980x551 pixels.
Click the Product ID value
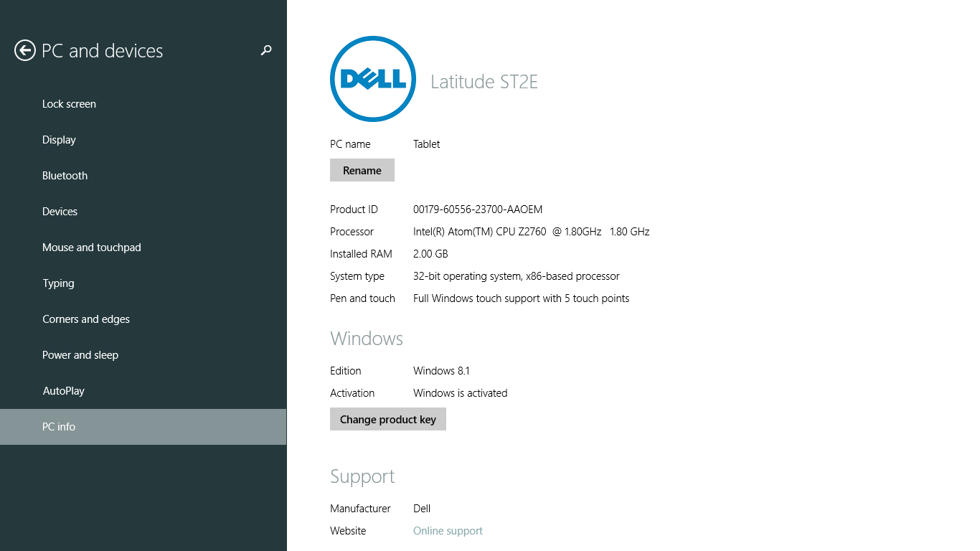pyautogui.click(x=477, y=209)
